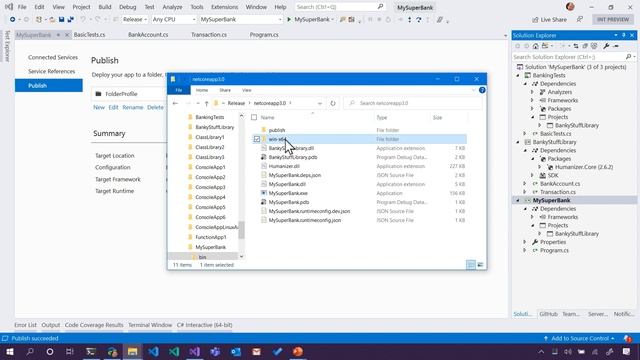This screenshot has width=640, height=360.
Task: Go back in File Explorer navigation
Action: (x=175, y=103)
